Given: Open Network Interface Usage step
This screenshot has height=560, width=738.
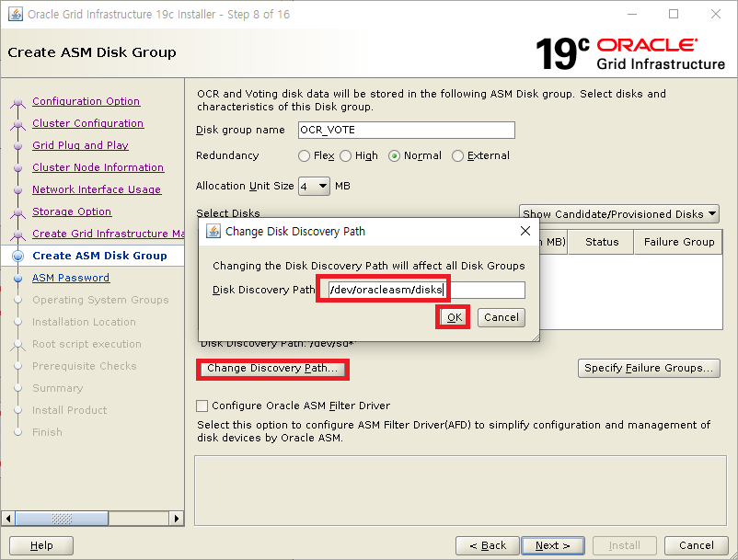Looking at the screenshot, I should (97, 190).
